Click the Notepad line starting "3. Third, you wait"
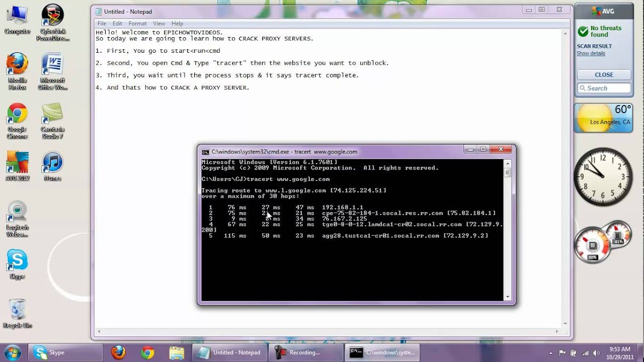Viewport: 644px width, 362px height. tap(227, 75)
